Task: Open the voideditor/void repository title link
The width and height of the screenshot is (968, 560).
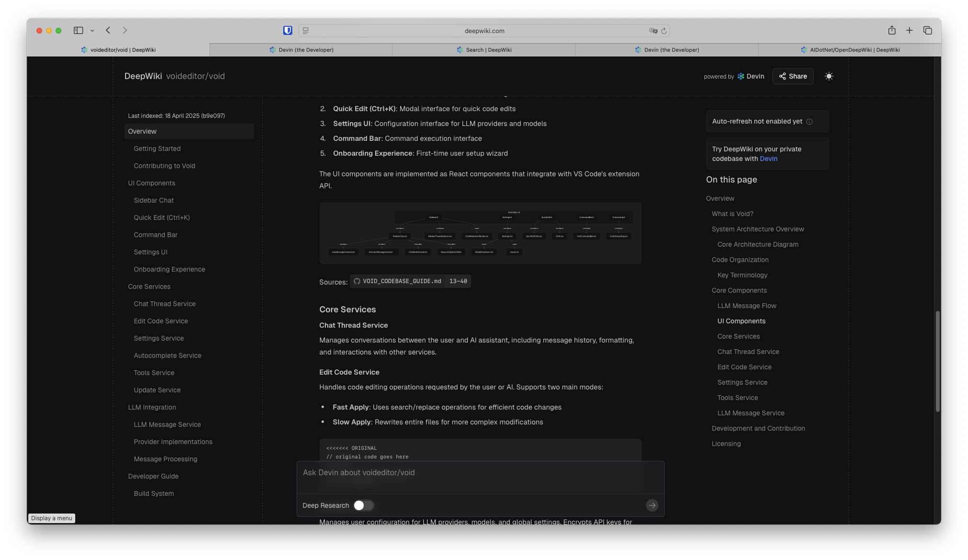Action: [196, 76]
